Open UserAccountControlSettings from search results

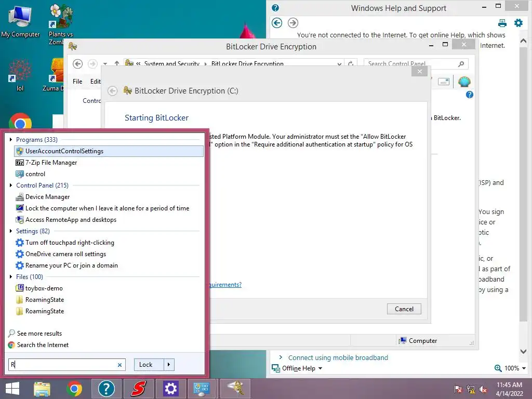click(x=109, y=151)
